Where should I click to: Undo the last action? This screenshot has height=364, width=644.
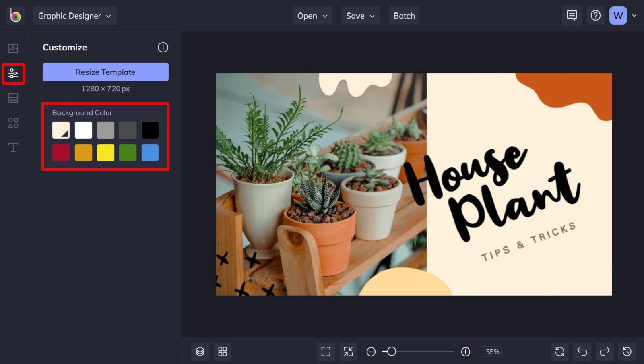pos(582,351)
